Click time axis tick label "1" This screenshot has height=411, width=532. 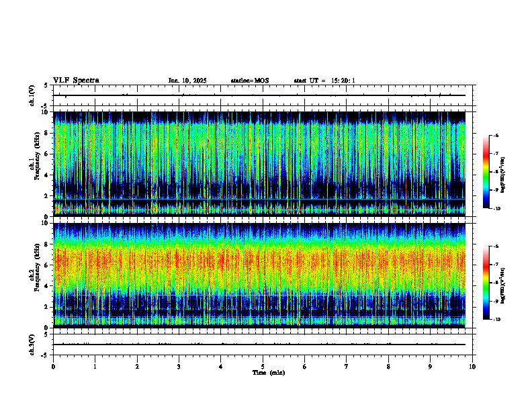click(x=95, y=367)
